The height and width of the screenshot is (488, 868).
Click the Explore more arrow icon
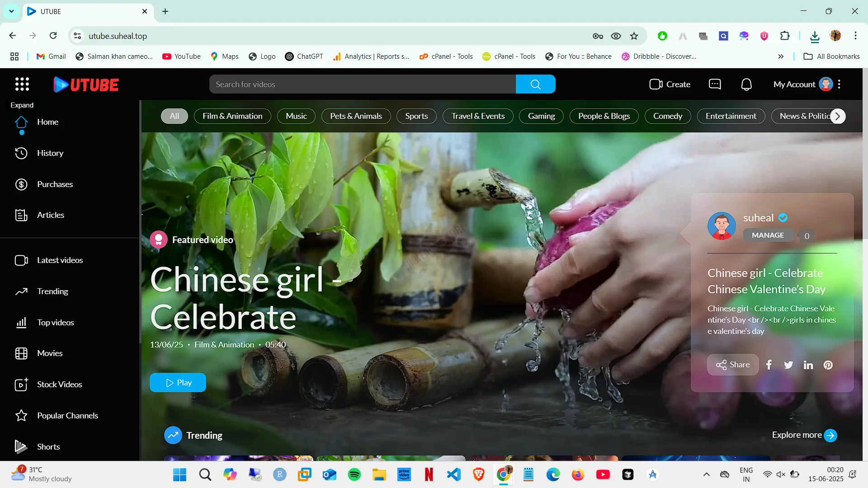click(830, 435)
